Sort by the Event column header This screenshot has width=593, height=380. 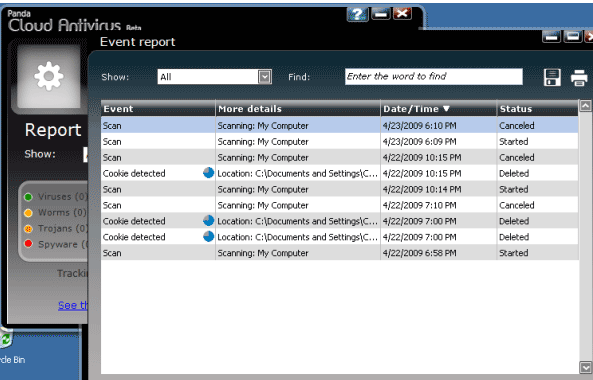158,109
